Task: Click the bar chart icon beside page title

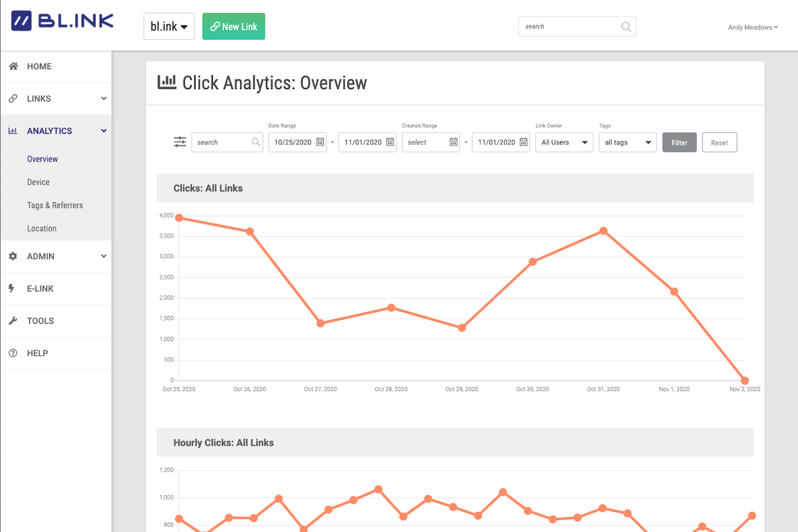Action: (x=167, y=82)
